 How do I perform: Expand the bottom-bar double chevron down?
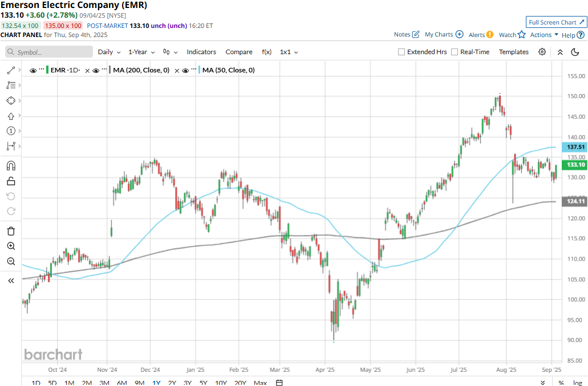[x=542, y=383]
